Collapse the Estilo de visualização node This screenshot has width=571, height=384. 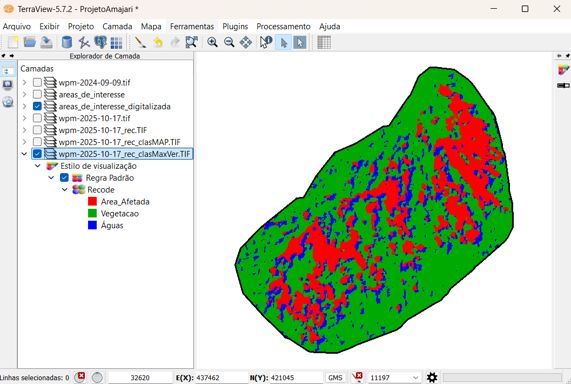38,166
